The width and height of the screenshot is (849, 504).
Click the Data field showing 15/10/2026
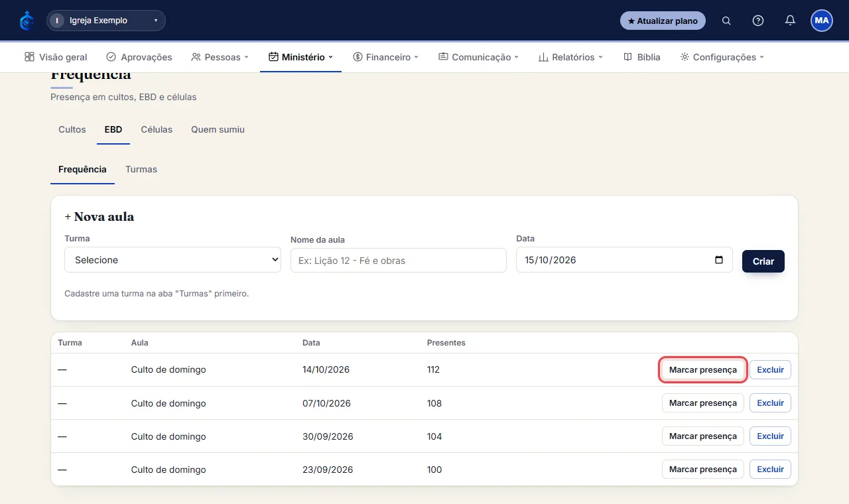click(624, 260)
